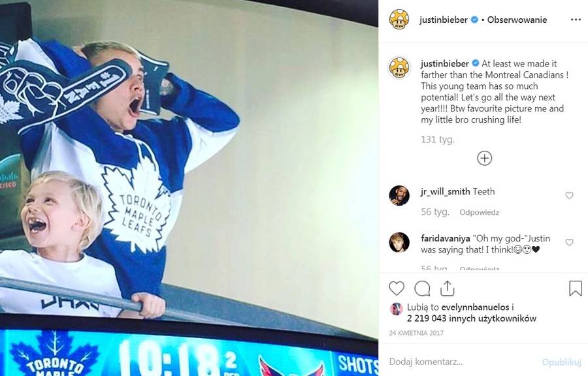
Task: Click the Dodaj komentarz input field
Action: 457,361
